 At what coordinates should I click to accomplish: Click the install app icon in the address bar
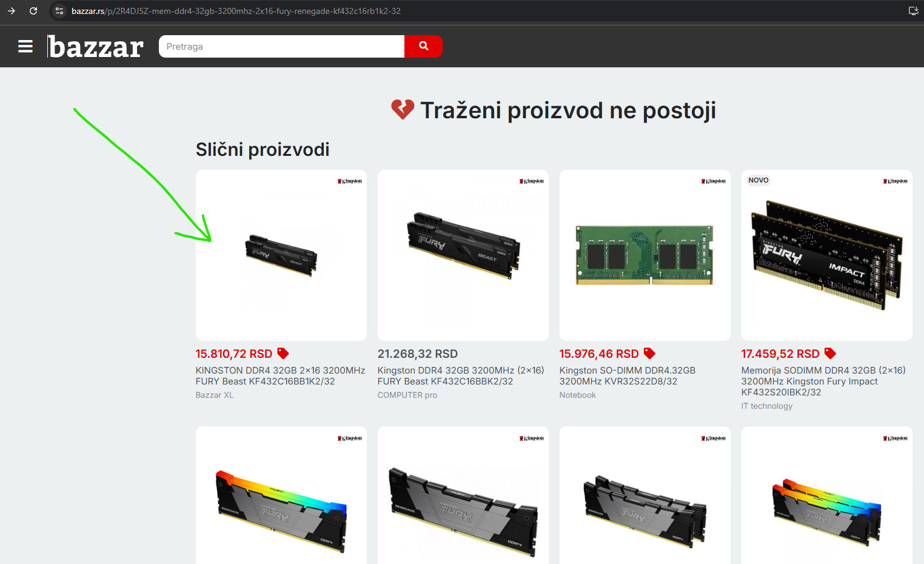point(913,11)
